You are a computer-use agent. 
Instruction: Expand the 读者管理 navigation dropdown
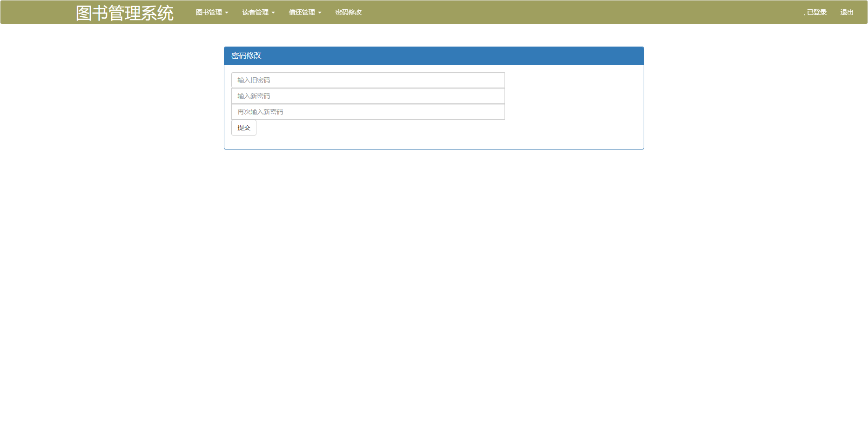click(x=256, y=13)
